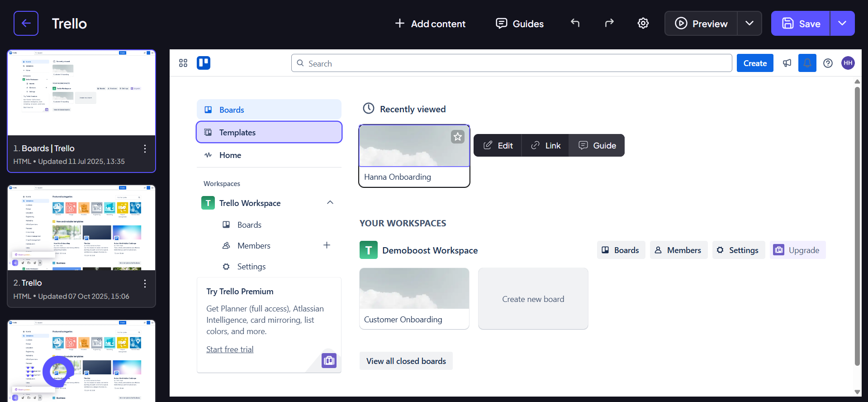Click the Save button
Image resolution: width=868 pixels, height=402 pixels.
click(801, 24)
